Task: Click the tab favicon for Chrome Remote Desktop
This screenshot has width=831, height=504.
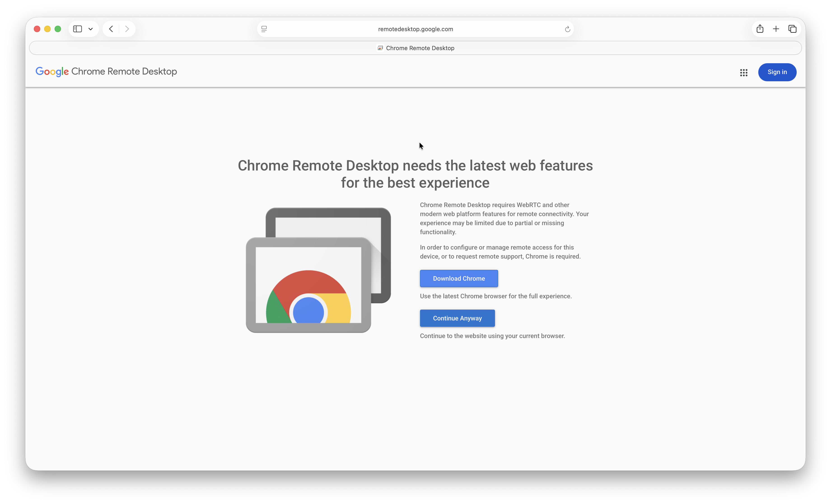Action: 380,48
